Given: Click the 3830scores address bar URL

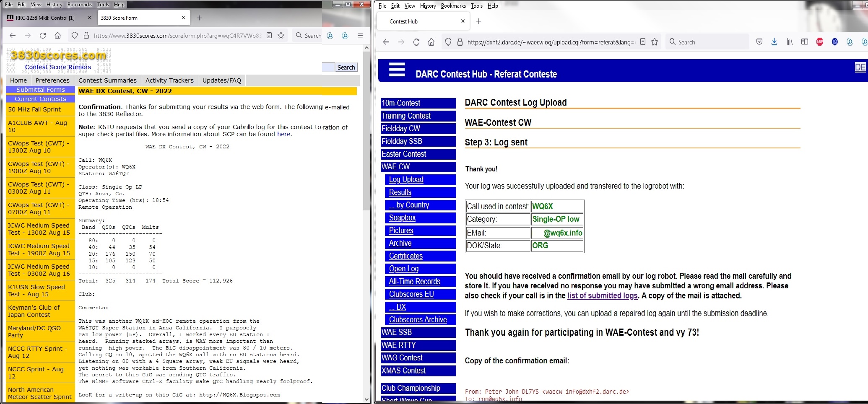Looking at the screenshot, I should pyautogui.click(x=177, y=36).
